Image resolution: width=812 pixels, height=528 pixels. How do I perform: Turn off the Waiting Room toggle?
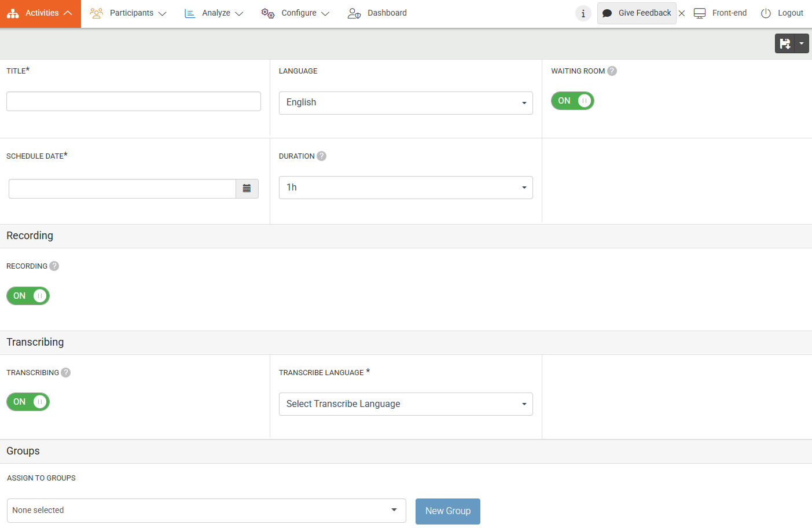coord(572,101)
